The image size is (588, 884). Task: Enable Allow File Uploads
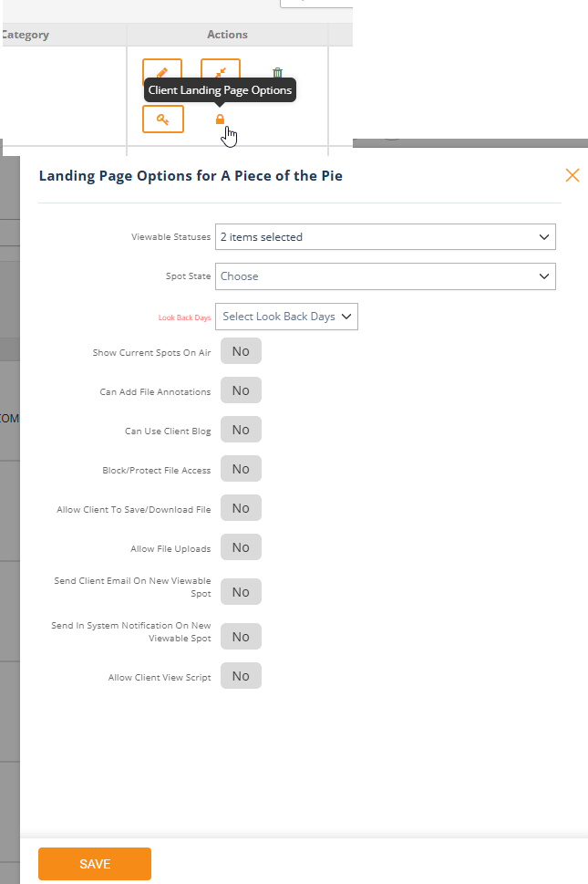[241, 547]
